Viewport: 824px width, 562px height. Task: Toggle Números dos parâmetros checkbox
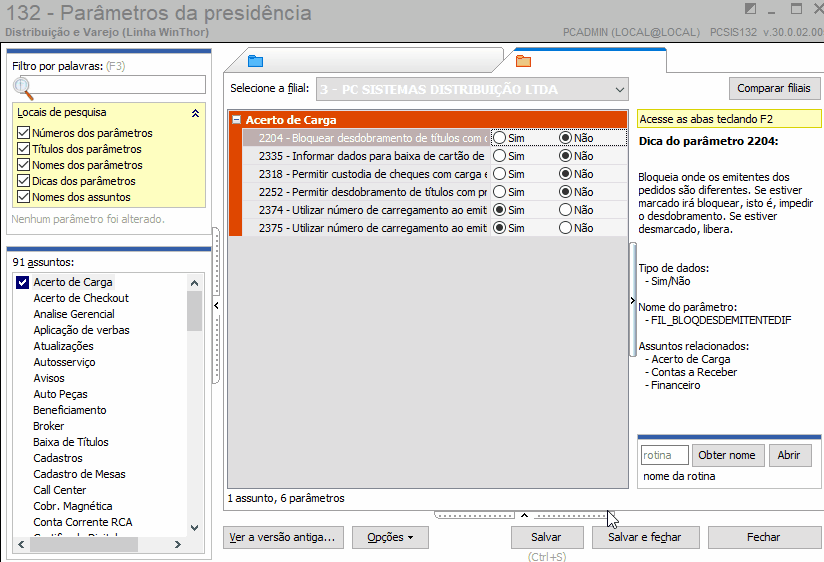click(x=23, y=132)
